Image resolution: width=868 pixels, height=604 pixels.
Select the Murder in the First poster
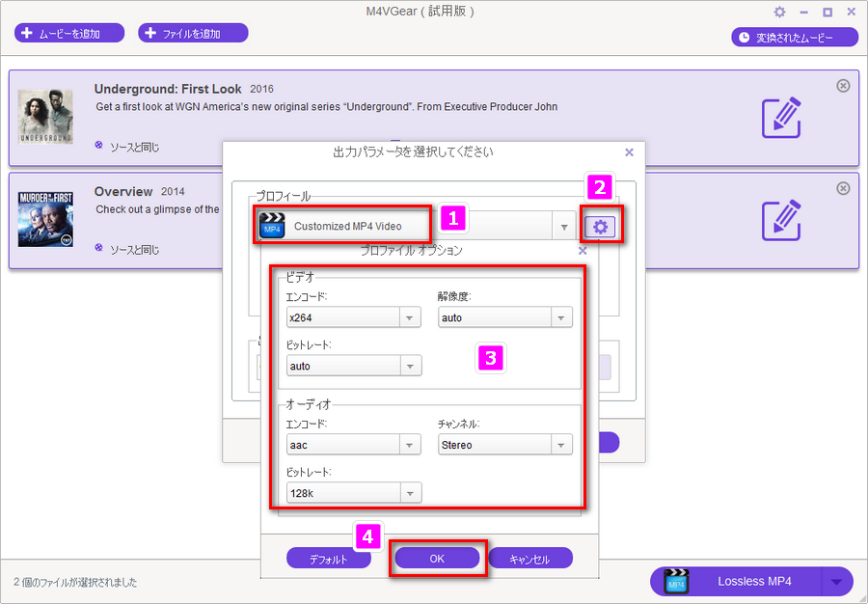(x=45, y=219)
